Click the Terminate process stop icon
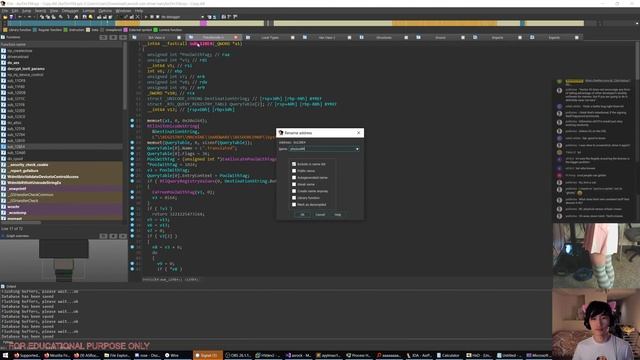Image resolution: width=640 pixels, height=360 pixels. pyautogui.click(x=158, y=17)
